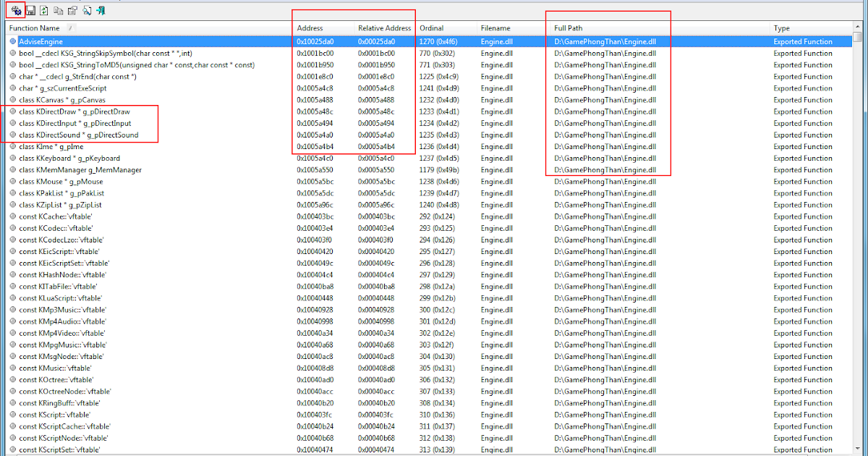This screenshot has width=868, height=456.
Task: Sort by the Filename column header
Action: (x=493, y=28)
